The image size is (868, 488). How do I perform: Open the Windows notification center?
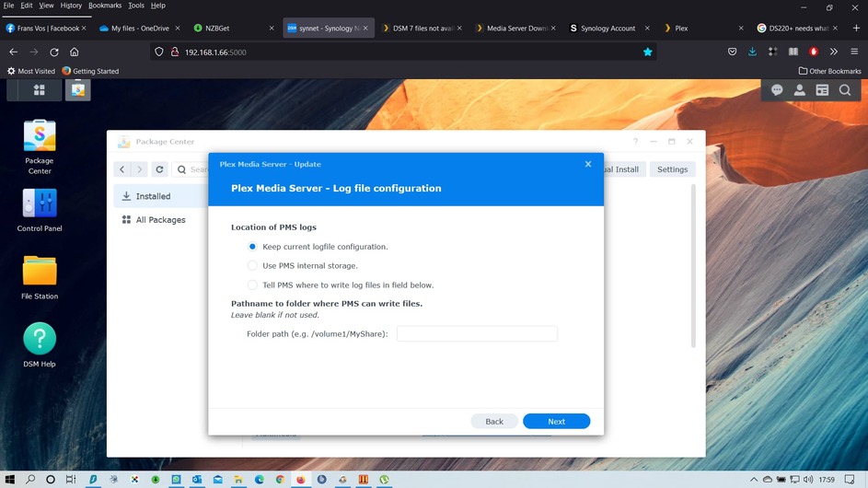click(850, 480)
